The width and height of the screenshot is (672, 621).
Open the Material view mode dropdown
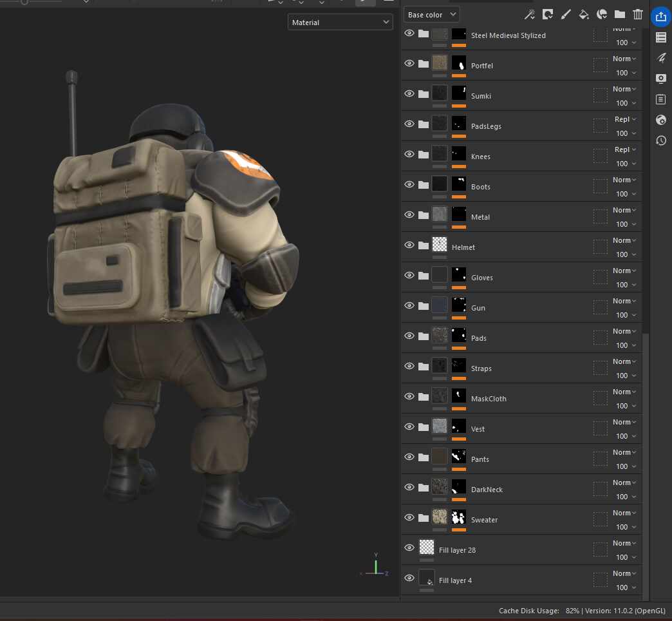pyautogui.click(x=340, y=22)
